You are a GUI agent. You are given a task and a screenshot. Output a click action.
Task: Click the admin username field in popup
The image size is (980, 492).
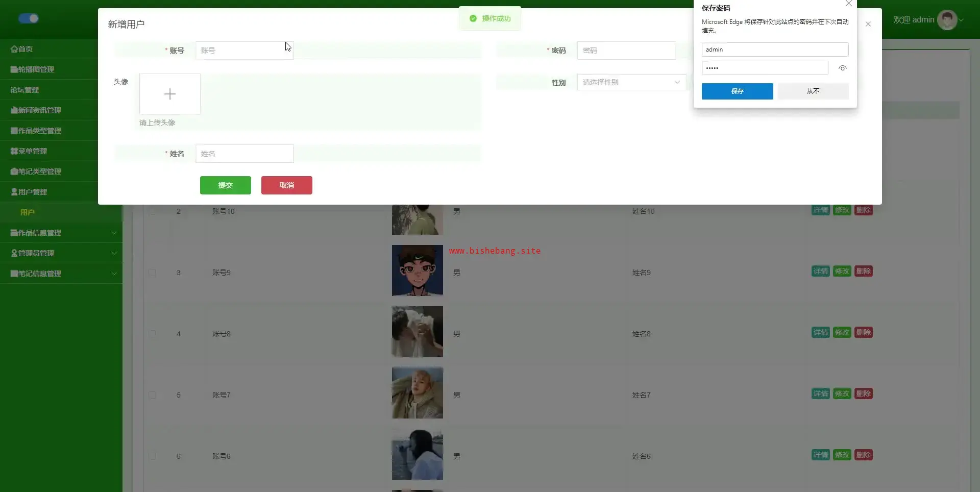point(775,50)
